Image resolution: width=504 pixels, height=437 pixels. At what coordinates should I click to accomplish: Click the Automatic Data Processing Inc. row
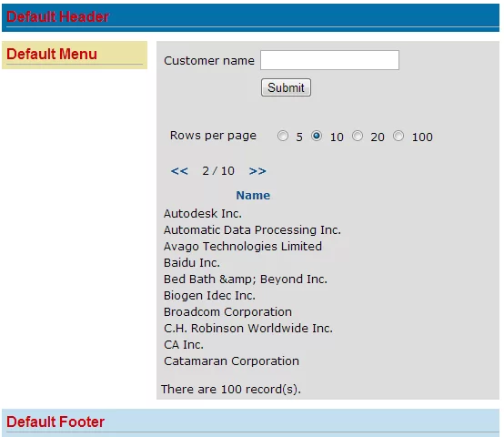coord(252,230)
